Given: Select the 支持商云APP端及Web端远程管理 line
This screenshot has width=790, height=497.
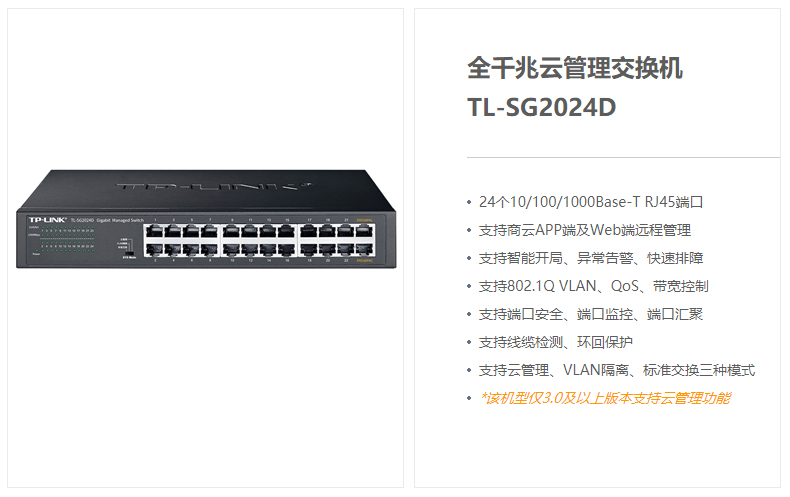Looking at the screenshot, I should click(584, 230).
